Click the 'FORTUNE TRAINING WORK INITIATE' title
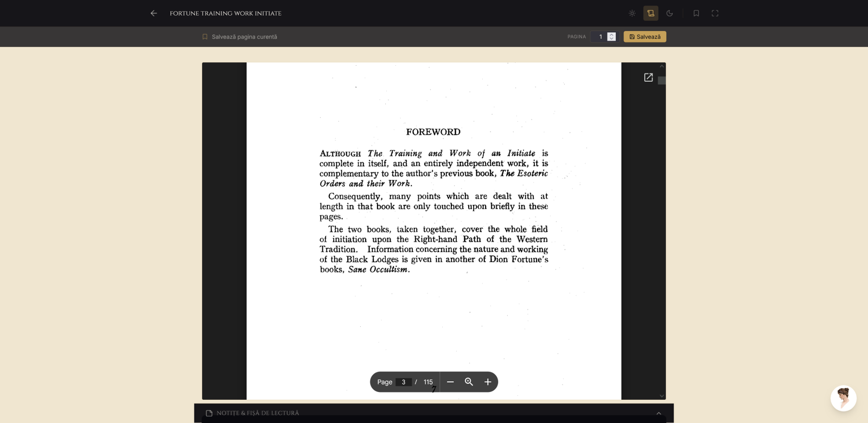This screenshot has height=423, width=868. click(x=226, y=14)
